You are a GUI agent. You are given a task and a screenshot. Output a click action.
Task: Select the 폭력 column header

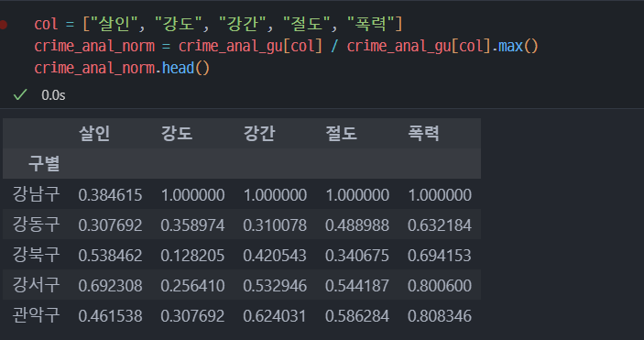click(423, 134)
